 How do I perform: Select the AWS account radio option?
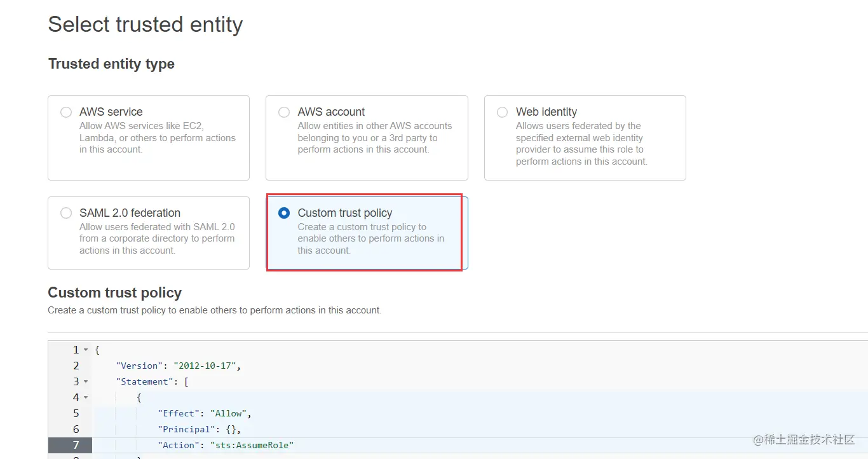[x=284, y=112]
